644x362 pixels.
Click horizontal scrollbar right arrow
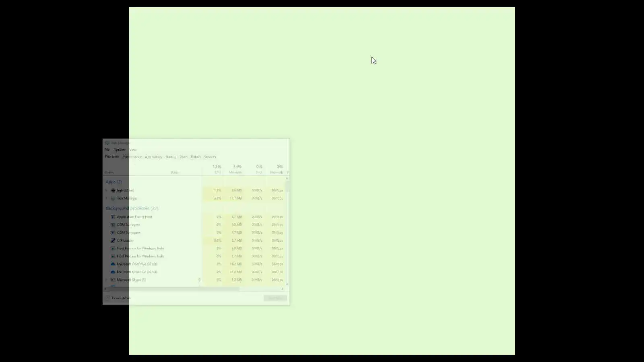283,288
